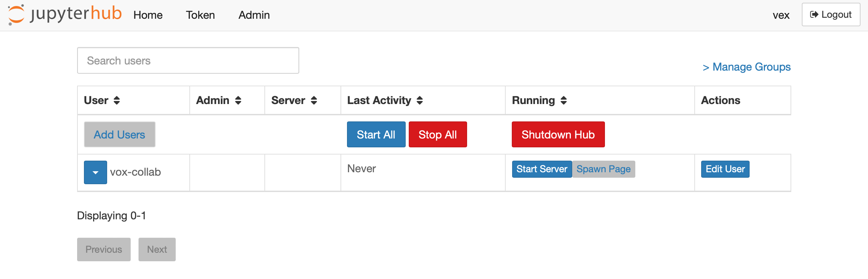This screenshot has height=279, width=868.
Task: Sort table by Running column
Action: [x=564, y=100]
